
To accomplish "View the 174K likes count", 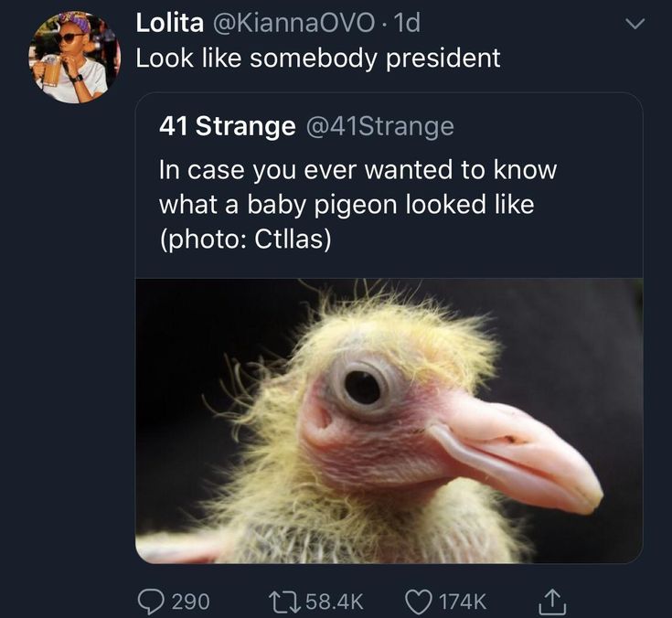I will coord(463,602).
